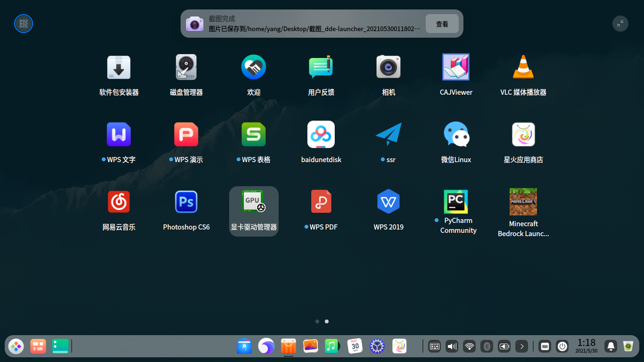Launch Photoshop CS6

pos(186,202)
